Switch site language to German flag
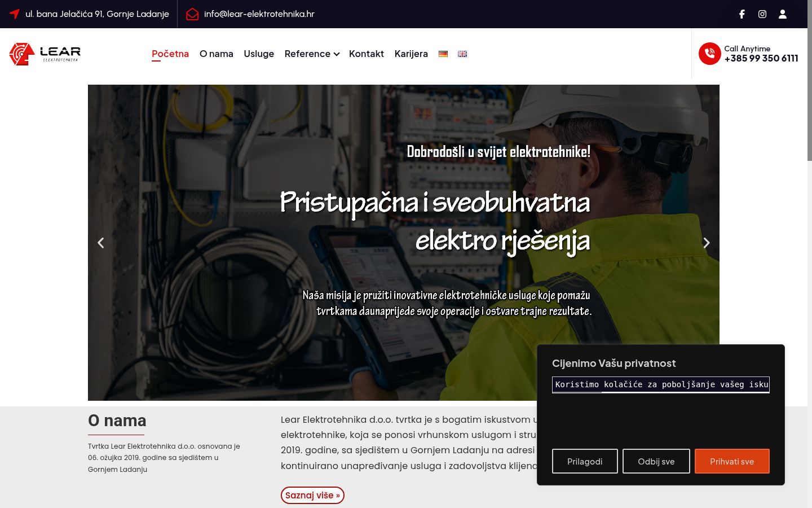Screen dimensions: 812x508 point(443,54)
